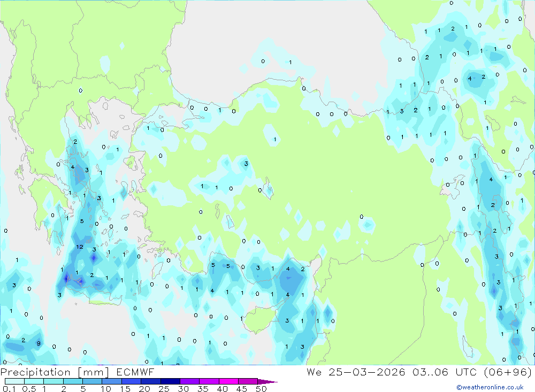Click the above-50 arrow tip of the legend
Screen dimensions: 535x392
(267, 382)
